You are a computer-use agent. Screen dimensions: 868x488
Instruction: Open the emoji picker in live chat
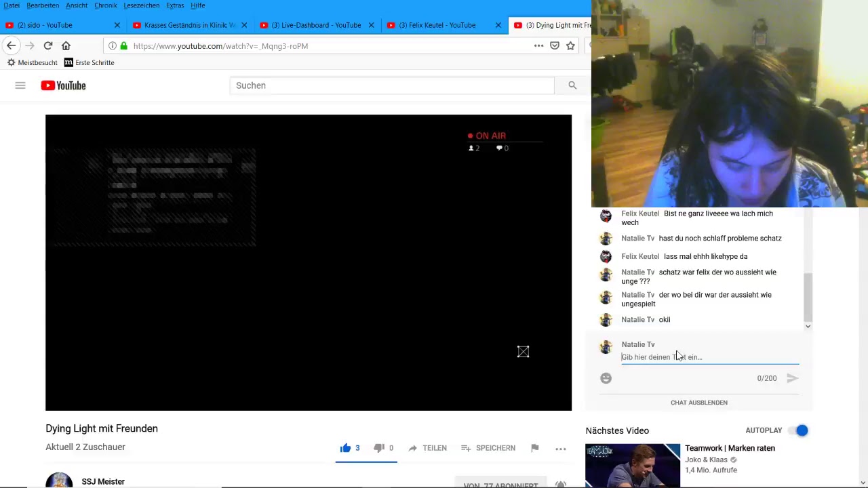pos(606,379)
